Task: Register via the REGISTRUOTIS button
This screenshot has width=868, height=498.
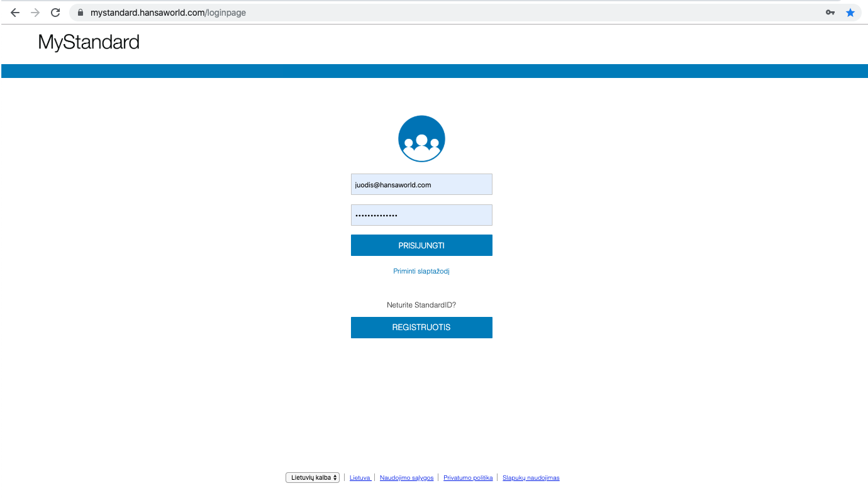Action: (421, 328)
